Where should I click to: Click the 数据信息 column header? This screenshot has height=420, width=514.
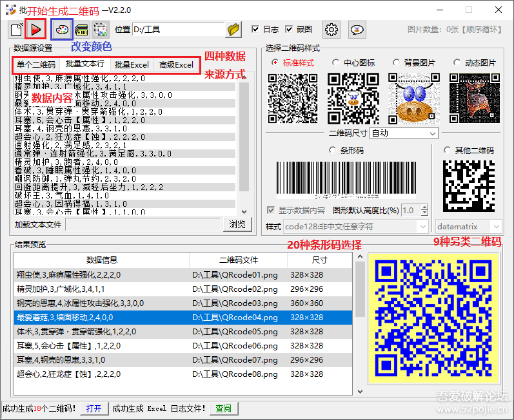[102, 260]
